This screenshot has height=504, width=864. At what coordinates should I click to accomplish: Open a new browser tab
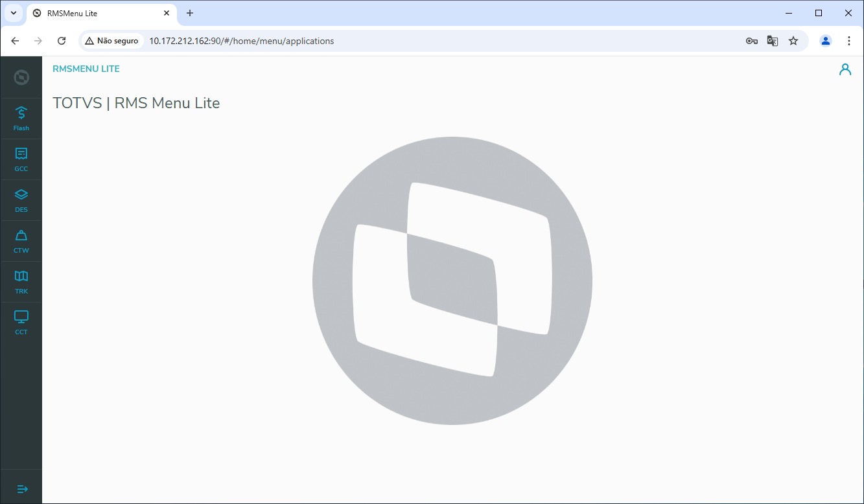point(190,13)
